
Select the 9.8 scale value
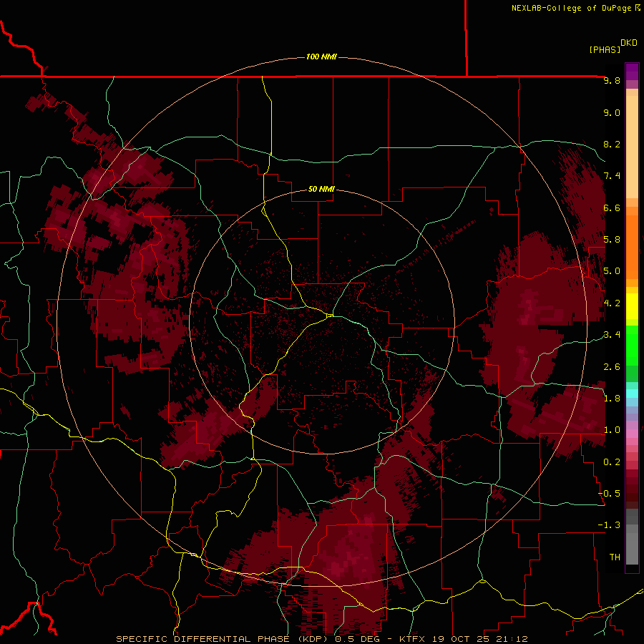pyautogui.click(x=612, y=80)
